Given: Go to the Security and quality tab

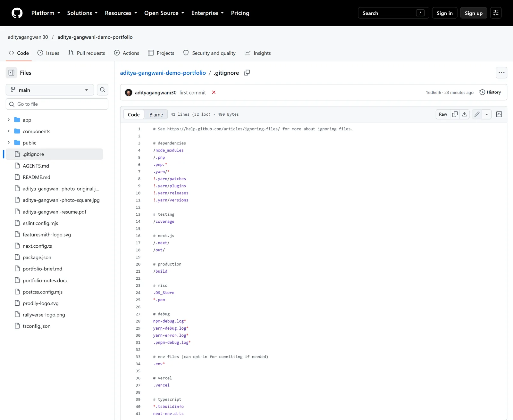Looking at the screenshot, I should pyautogui.click(x=209, y=53).
